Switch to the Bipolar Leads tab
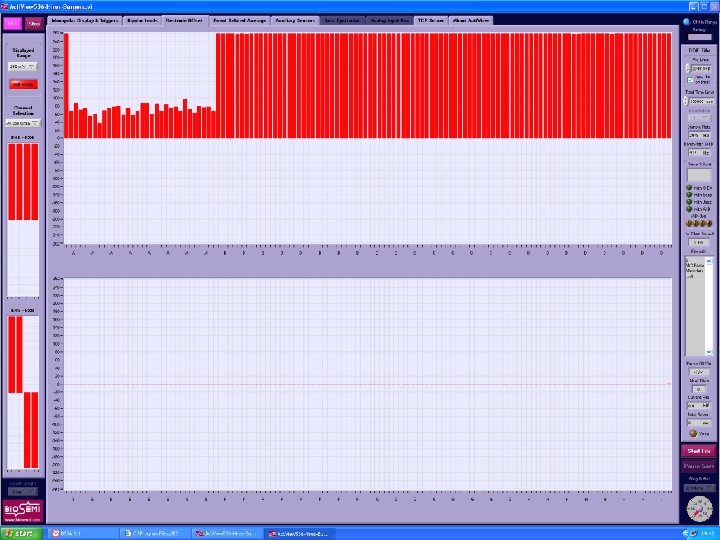This screenshot has height=540, width=720. pos(142,21)
